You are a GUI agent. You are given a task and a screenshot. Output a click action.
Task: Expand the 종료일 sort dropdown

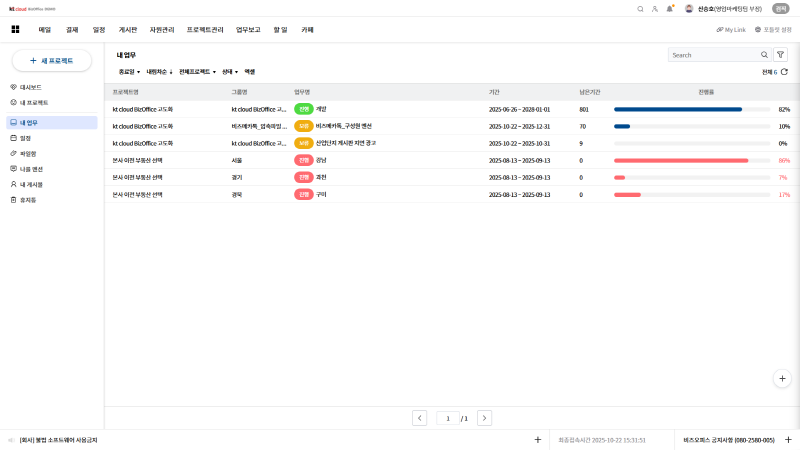pyautogui.click(x=130, y=72)
